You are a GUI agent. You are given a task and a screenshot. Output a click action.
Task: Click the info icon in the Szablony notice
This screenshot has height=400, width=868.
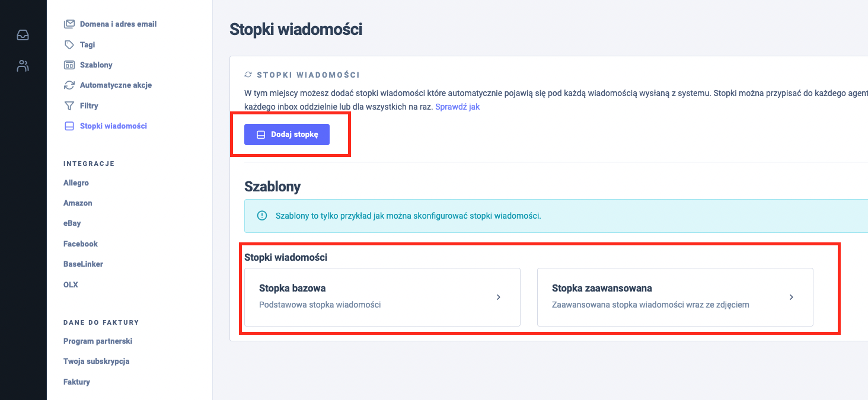(x=262, y=216)
